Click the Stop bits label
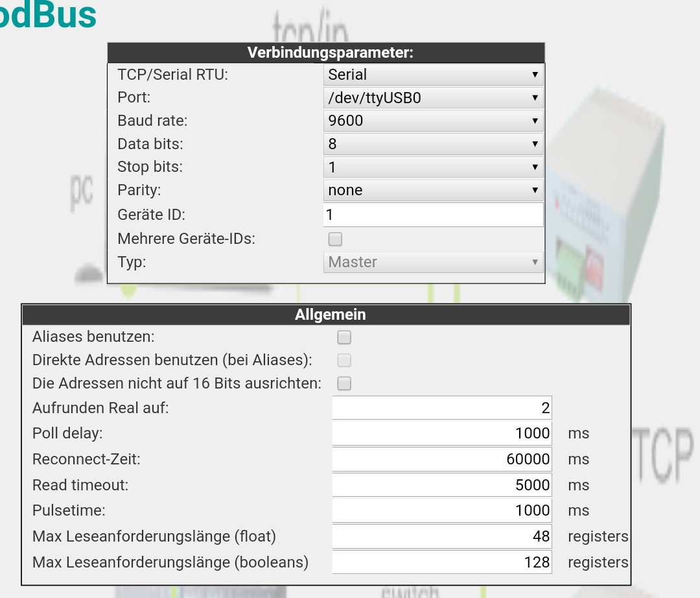The width and height of the screenshot is (700, 598). (150, 167)
